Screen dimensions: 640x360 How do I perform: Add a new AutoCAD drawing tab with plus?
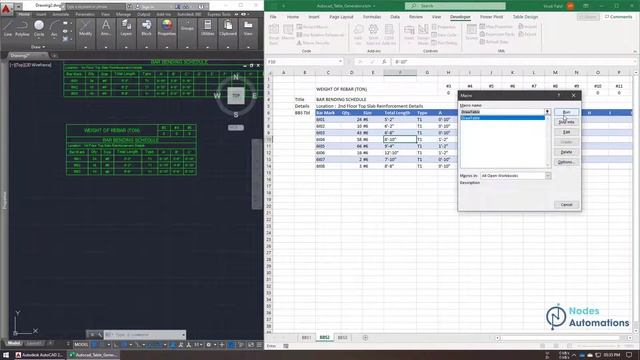[x=54, y=55]
